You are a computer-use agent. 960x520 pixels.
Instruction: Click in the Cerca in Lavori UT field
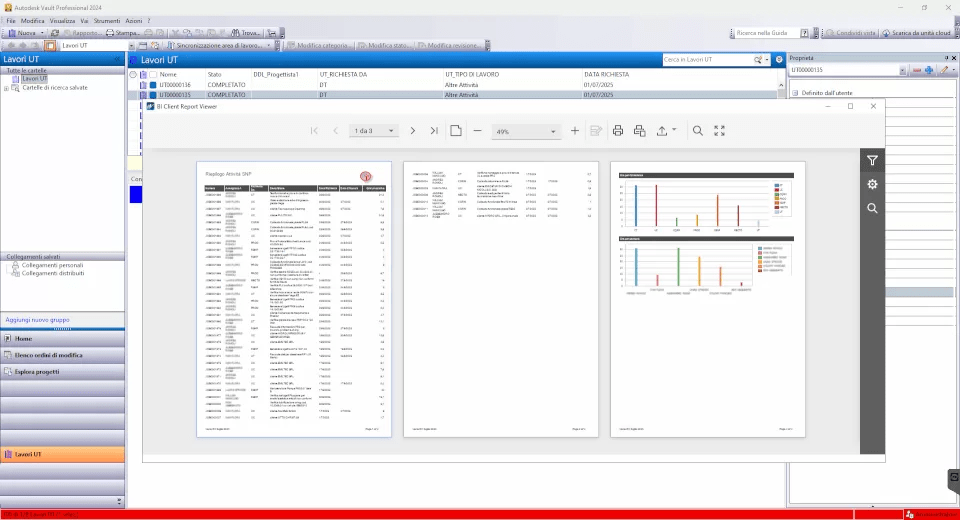coord(708,59)
